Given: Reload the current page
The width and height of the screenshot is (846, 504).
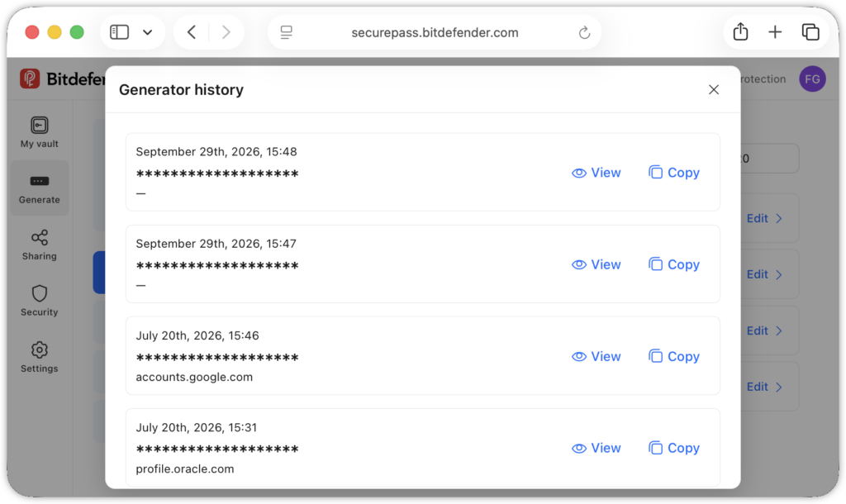Looking at the screenshot, I should 584,33.
